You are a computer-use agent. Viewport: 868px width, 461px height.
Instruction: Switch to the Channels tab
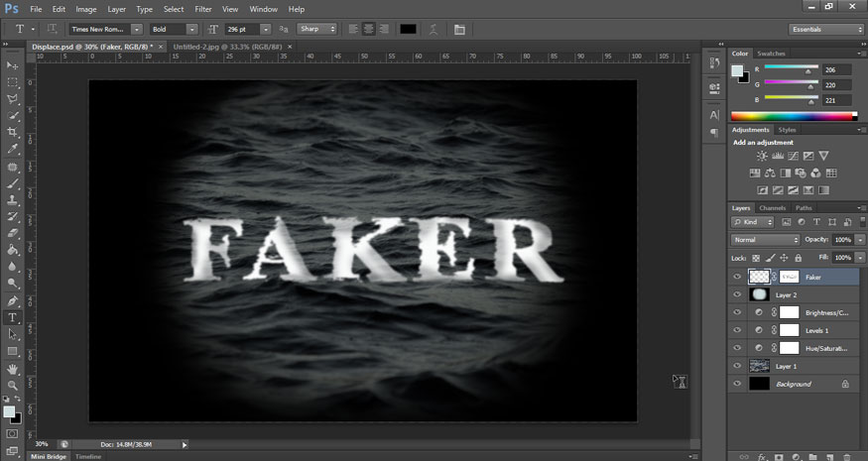[772, 208]
